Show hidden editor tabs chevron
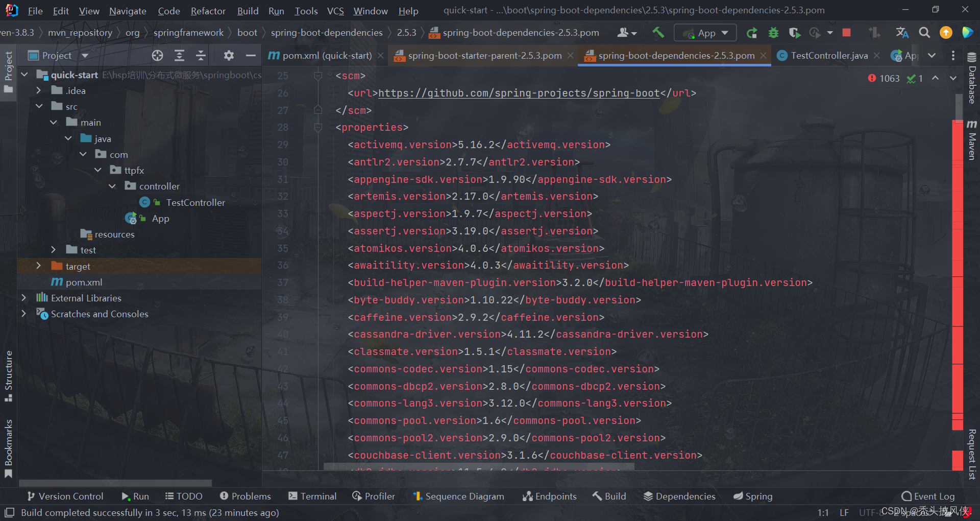 click(x=932, y=56)
